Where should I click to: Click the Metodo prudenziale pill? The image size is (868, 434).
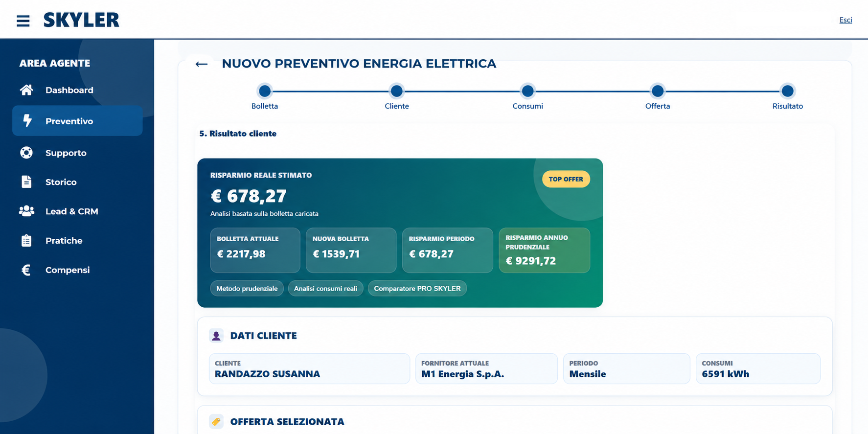tap(247, 289)
